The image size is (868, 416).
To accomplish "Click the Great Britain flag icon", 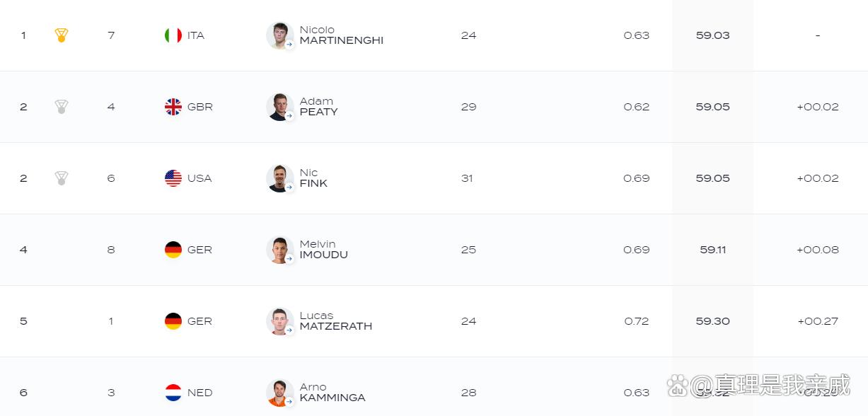I will pyautogui.click(x=173, y=107).
